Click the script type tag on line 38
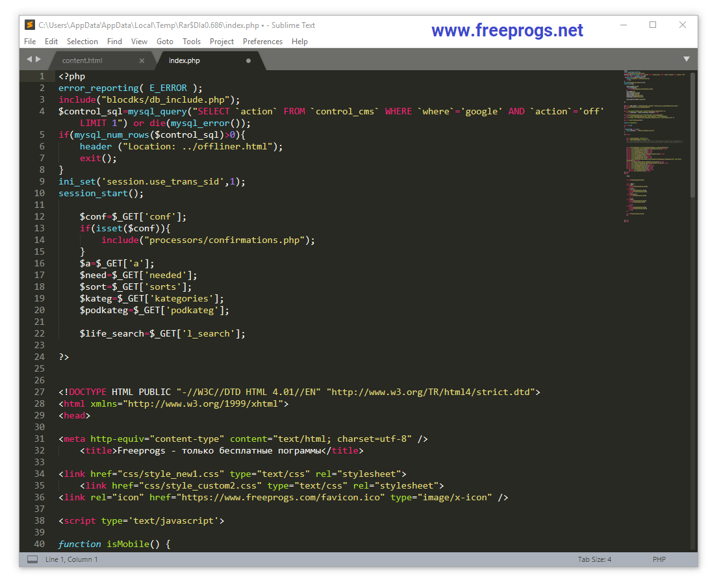The height and width of the screenshot is (588, 721). click(x=141, y=521)
